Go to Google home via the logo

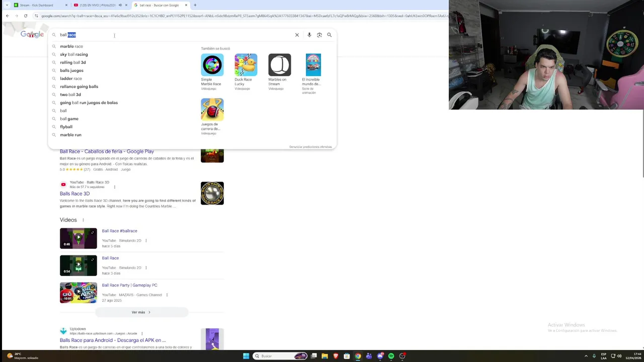tap(32, 34)
